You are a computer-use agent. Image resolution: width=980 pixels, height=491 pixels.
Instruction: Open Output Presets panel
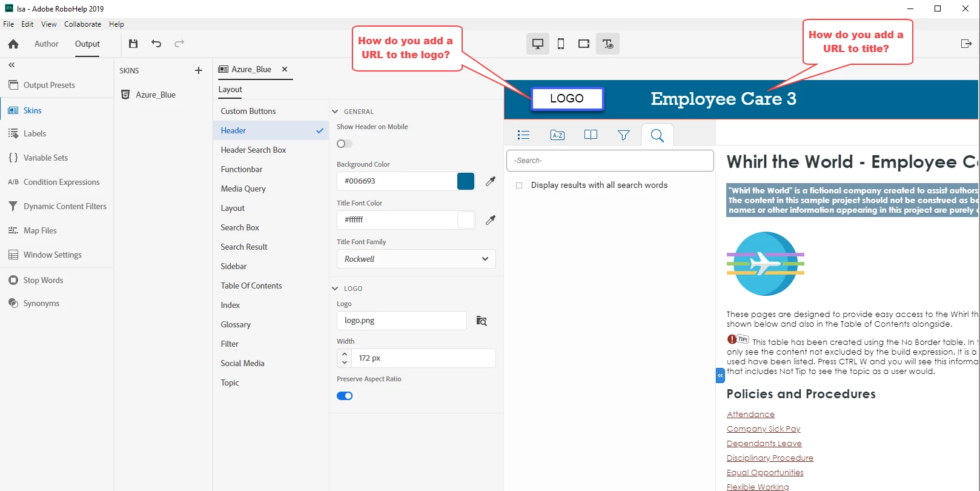point(49,85)
